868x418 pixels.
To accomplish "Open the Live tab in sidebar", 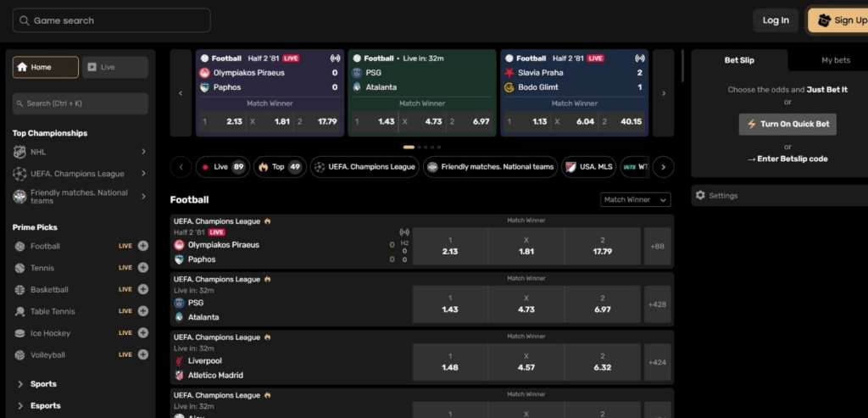I will [114, 67].
